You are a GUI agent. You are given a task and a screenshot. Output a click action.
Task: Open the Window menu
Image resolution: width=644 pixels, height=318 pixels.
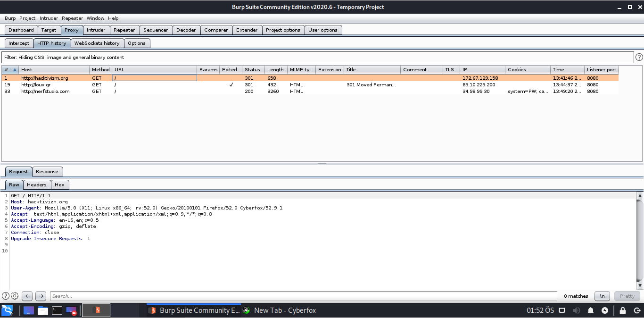click(x=95, y=18)
